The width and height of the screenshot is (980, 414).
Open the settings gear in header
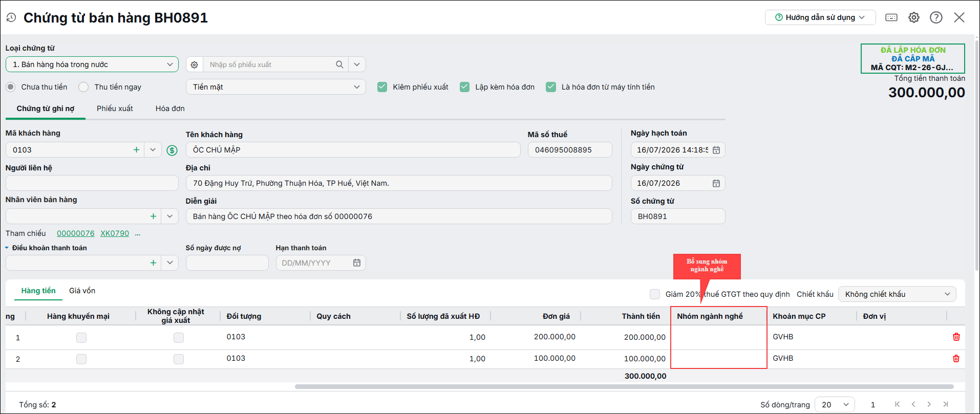(x=914, y=17)
